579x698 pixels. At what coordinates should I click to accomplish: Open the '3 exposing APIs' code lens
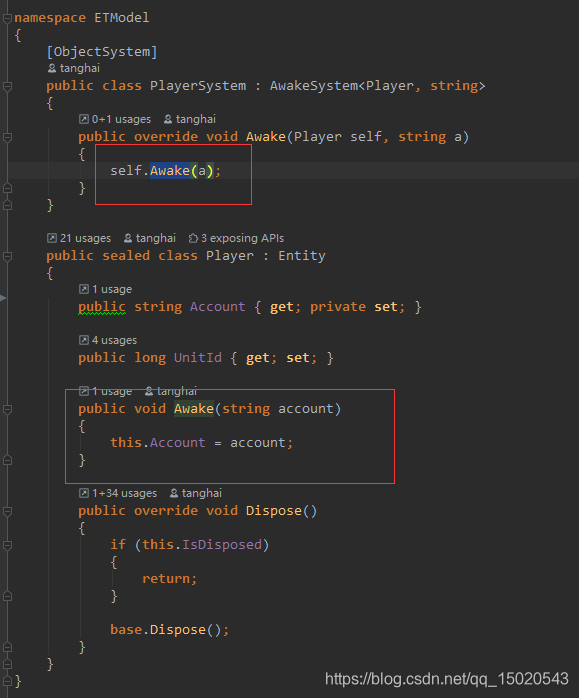[x=236, y=238]
